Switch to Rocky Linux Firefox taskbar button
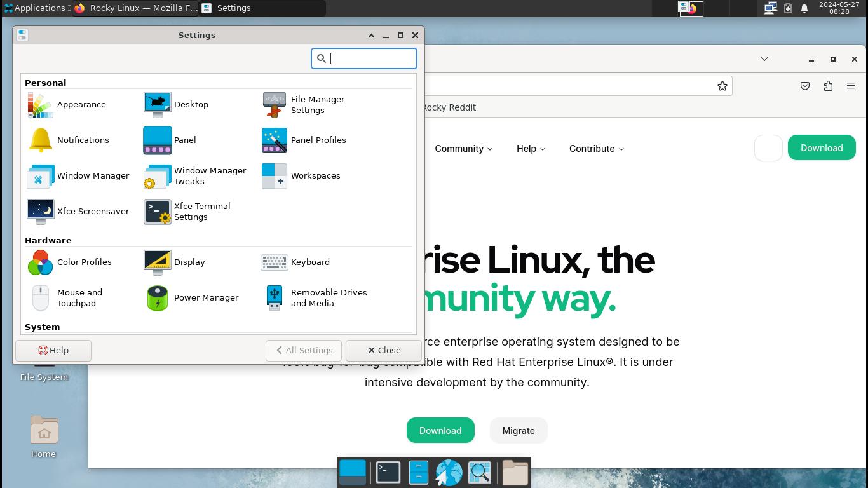The image size is (868, 488). [x=135, y=8]
